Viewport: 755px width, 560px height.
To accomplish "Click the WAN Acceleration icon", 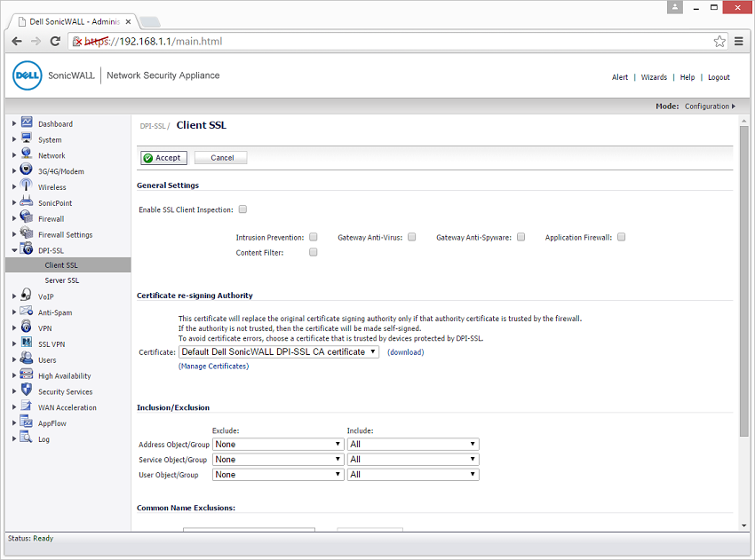I will [x=27, y=406].
